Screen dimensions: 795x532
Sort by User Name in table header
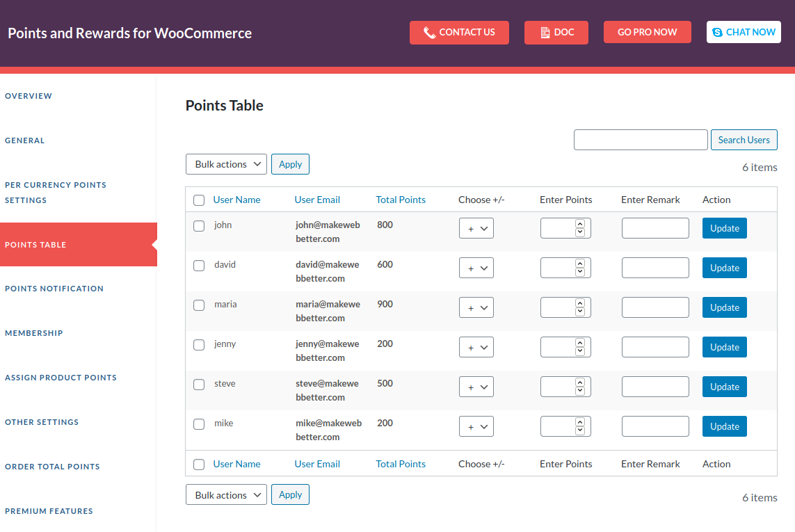(236, 200)
